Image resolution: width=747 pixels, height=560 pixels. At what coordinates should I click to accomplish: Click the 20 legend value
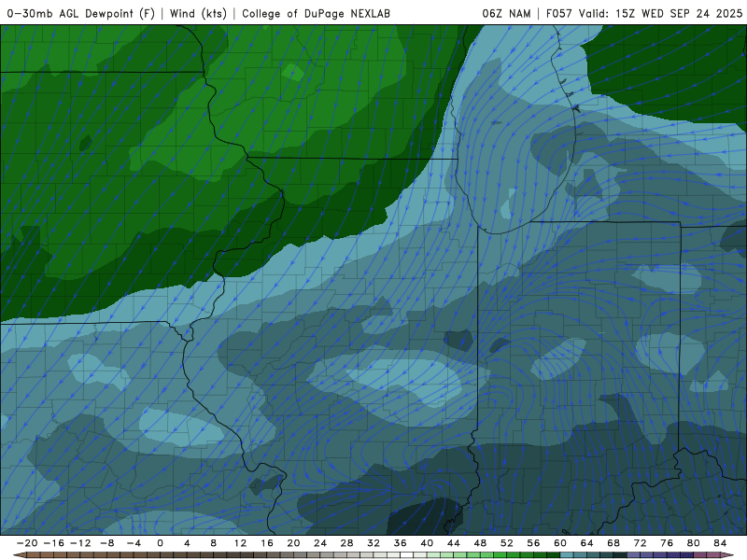293,543
